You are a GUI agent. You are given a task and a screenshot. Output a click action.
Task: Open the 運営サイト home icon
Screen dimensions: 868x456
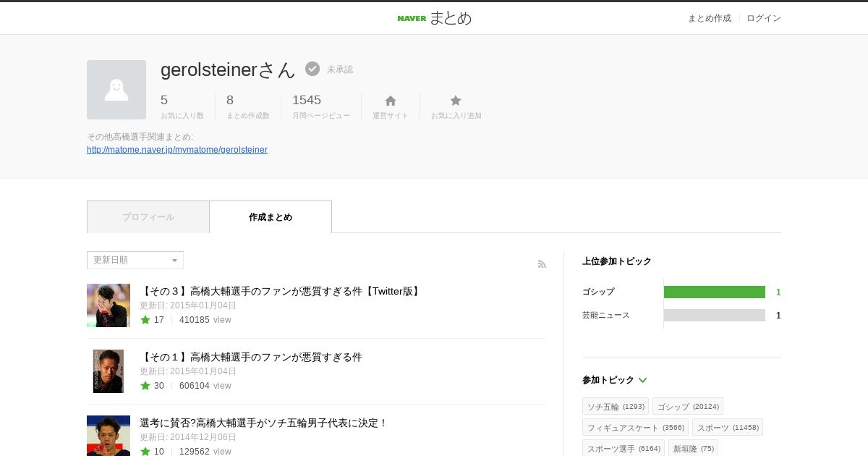coord(391,101)
